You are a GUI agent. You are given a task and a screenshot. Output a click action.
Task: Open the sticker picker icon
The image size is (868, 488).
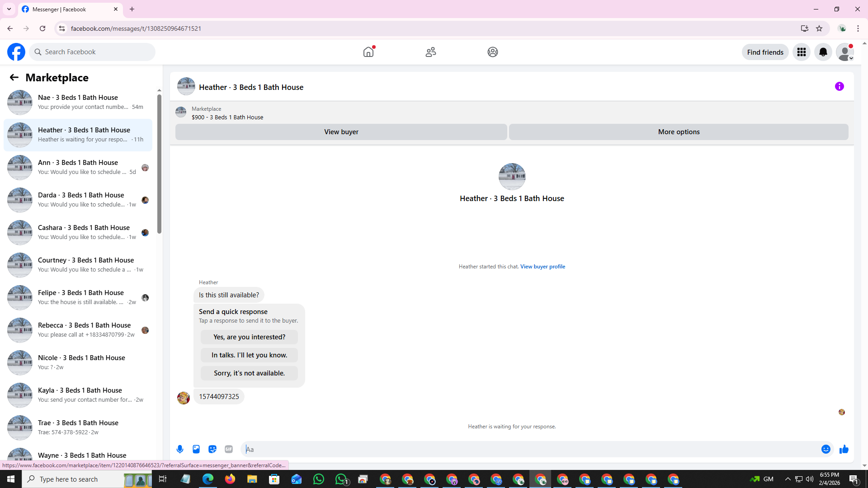coord(212,449)
